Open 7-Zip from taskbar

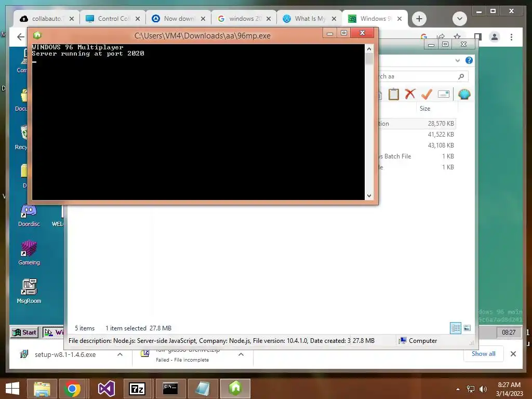(x=137, y=389)
